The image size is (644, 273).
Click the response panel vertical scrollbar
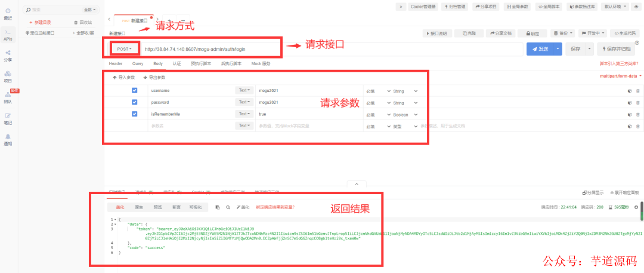(x=642, y=210)
